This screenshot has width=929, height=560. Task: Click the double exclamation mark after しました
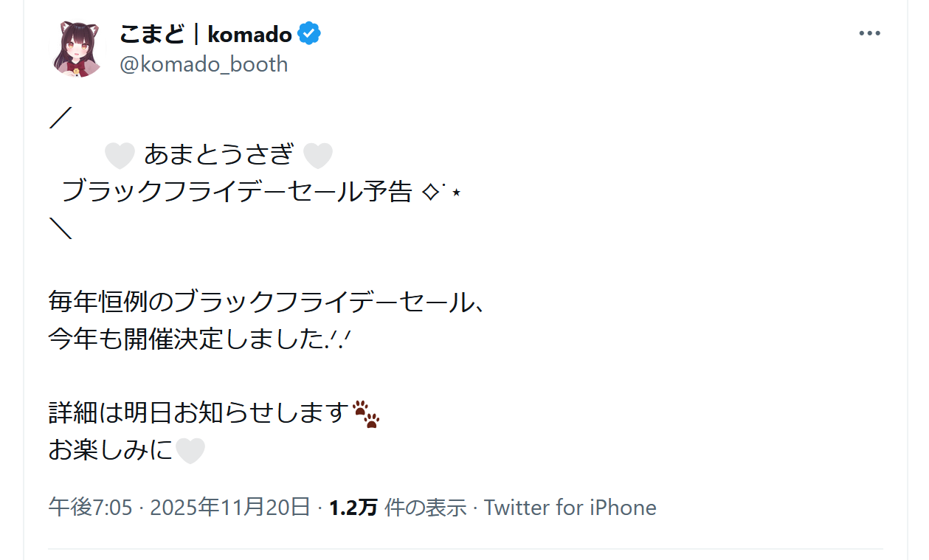point(339,339)
